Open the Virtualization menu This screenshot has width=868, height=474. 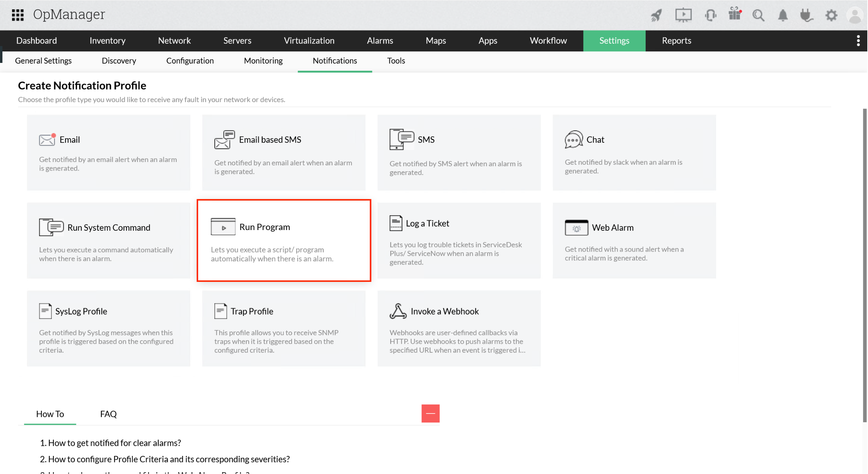click(309, 41)
